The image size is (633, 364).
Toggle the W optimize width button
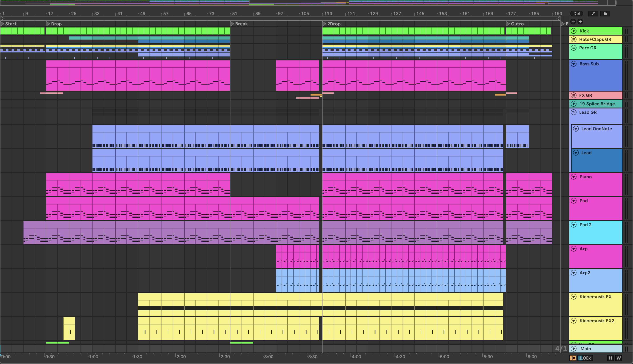click(x=619, y=358)
